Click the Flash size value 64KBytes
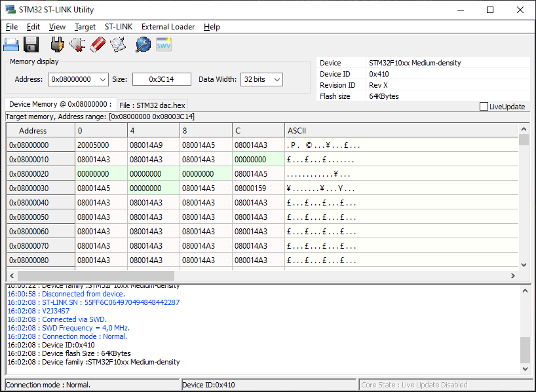The width and height of the screenshot is (536, 392). point(384,96)
